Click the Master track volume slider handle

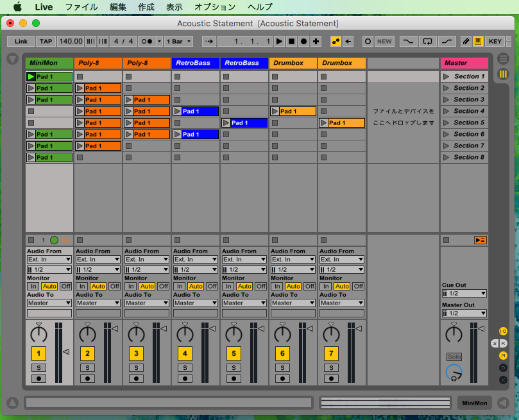[x=481, y=328]
